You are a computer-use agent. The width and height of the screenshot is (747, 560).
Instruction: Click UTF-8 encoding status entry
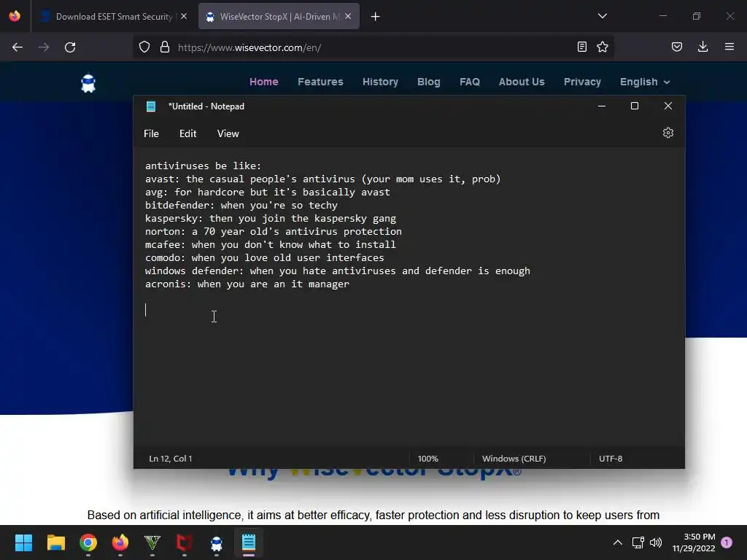(x=611, y=459)
